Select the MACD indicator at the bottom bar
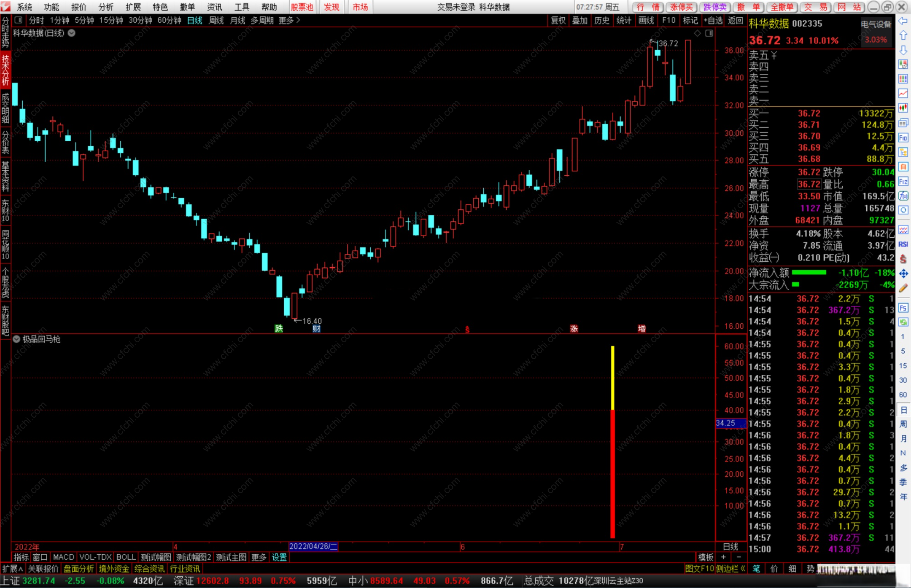 (x=63, y=557)
